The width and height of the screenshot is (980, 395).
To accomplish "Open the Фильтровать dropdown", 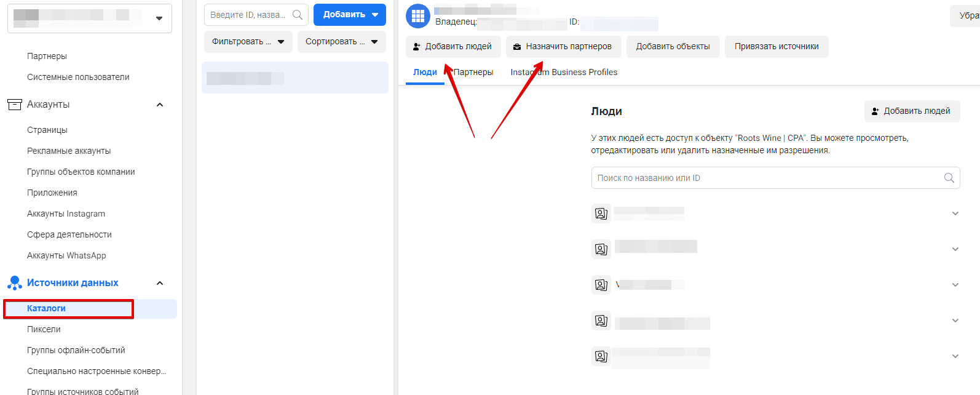I will pos(248,42).
